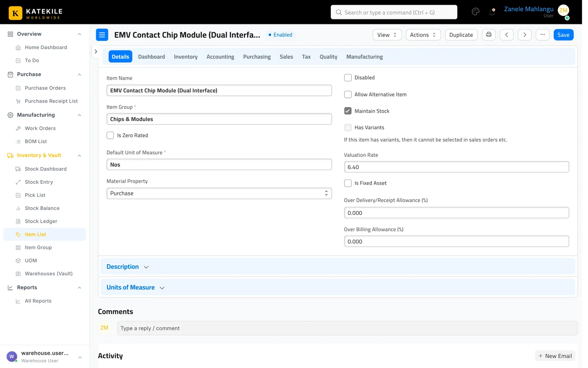
Task: Switch to the Manufacturing tab
Action: pos(364,57)
